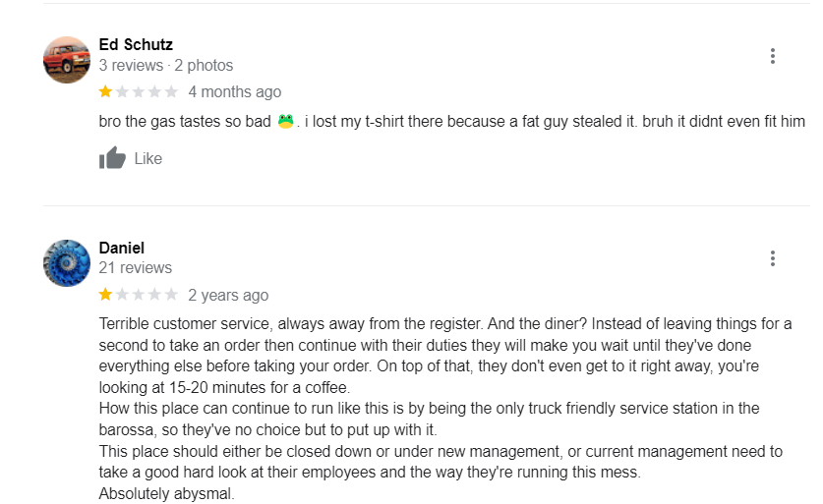Open the Daniel reviewer name link
The height and width of the screenshot is (504, 823).
(x=122, y=248)
